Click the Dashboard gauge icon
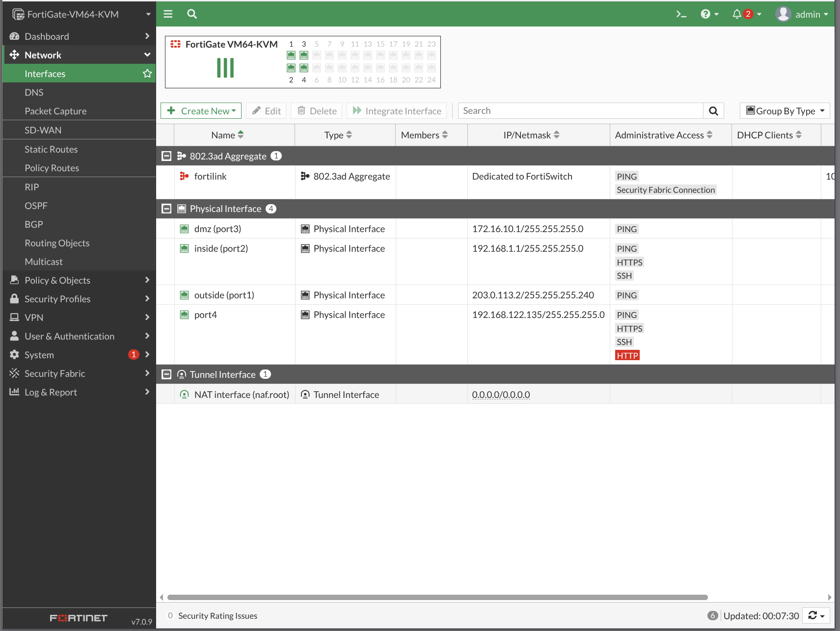The height and width of the screenshot is (631, 840). (14, 36)
